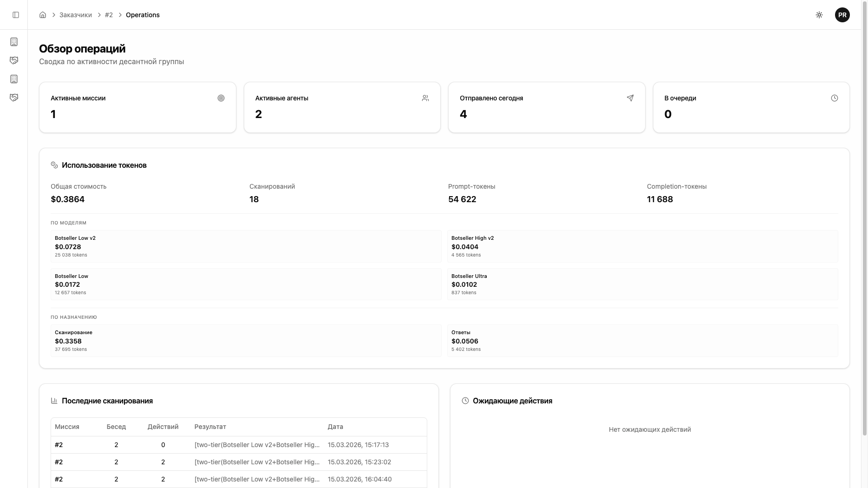The image size is (868, 488).
Task: Click the target icon on Активные миссии card
Action: point(221,98)
